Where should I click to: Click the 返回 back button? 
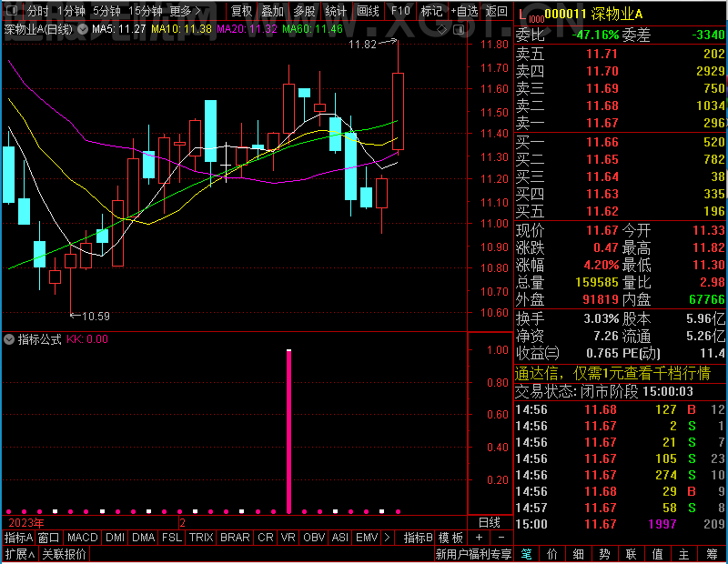496,11
